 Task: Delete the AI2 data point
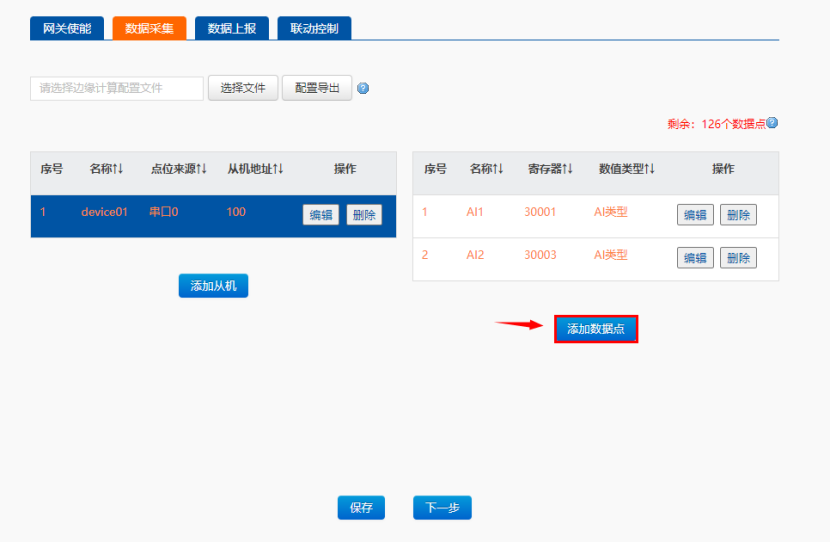[x=738, y=258]
